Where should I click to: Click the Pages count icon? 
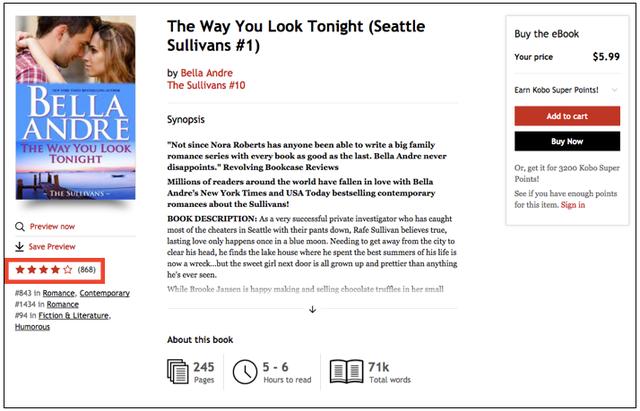pos(177,372)
